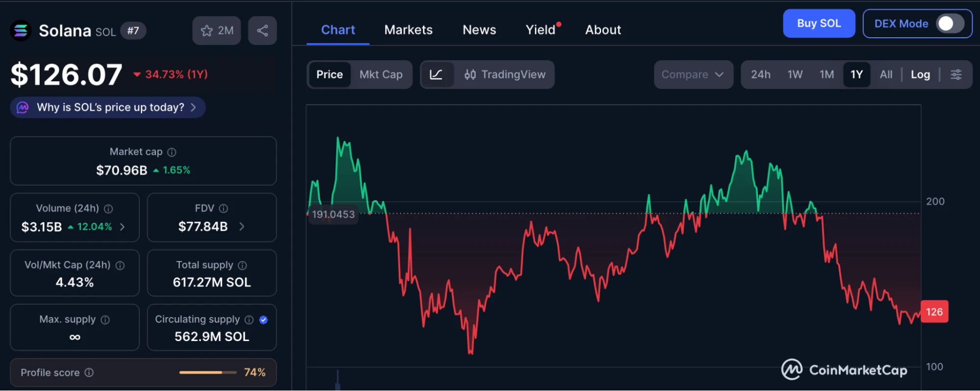Click the Total supply info icon

click(x=242, y=266)
